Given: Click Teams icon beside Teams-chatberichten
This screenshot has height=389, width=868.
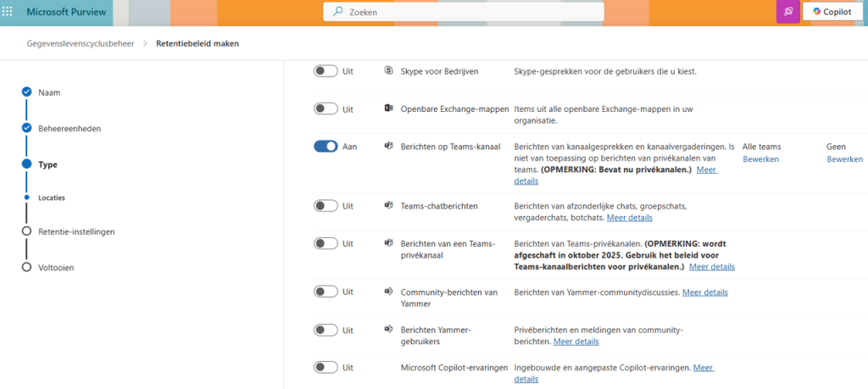Looking at the screenshot, I should (x=388, y=205).
